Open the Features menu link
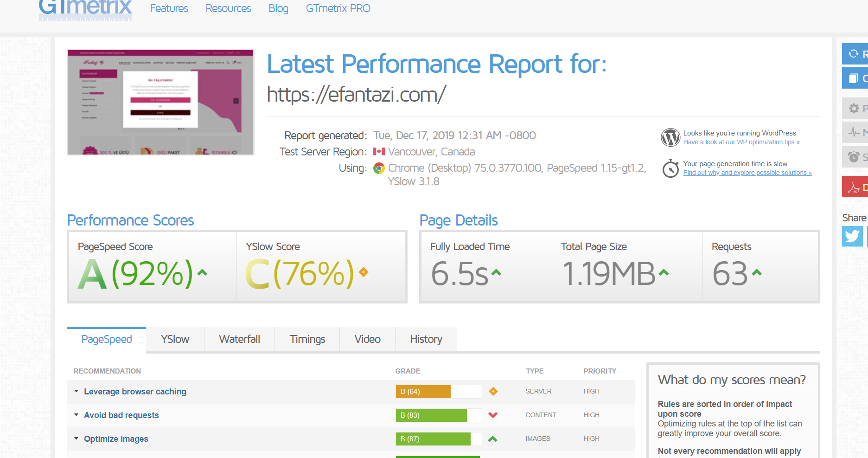Viewport: 868px width, 458px height. pos(169,8)
